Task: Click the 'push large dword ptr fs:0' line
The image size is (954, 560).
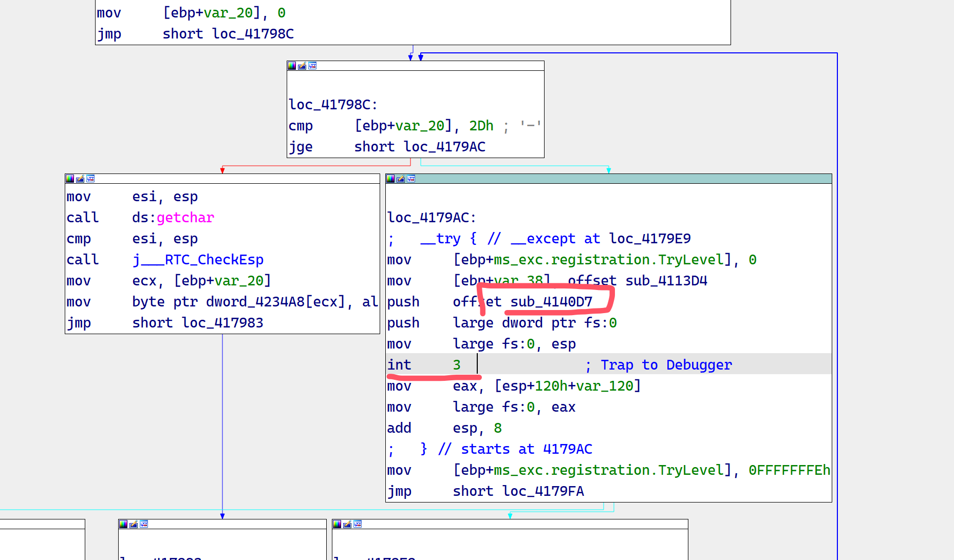Action: (x=502, y=323)
